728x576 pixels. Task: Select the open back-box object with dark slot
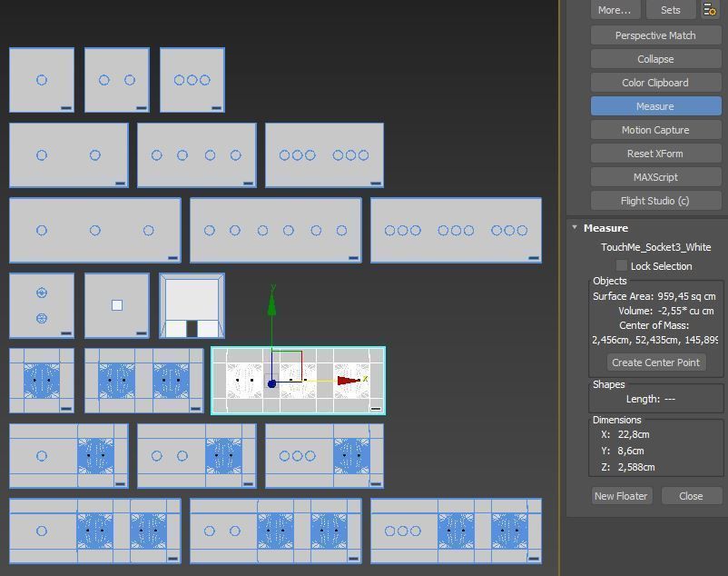point(192,305)
